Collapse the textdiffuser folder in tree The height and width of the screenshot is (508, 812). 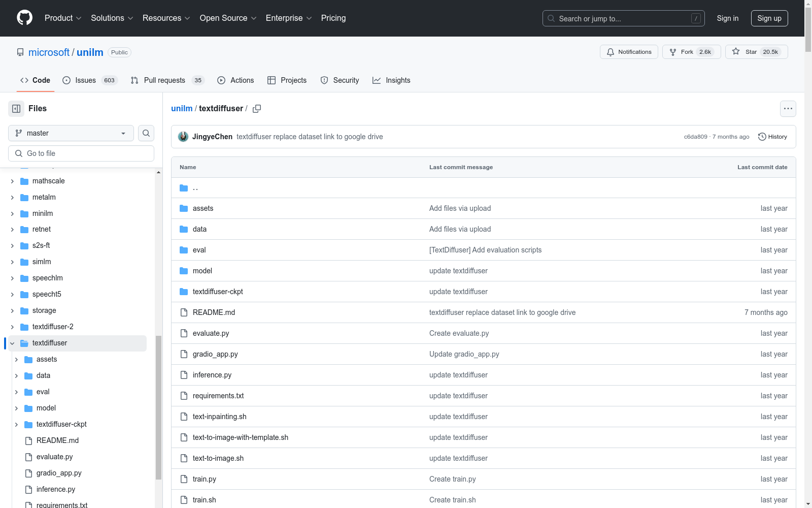pyautogui.click(x=12, y=343)
